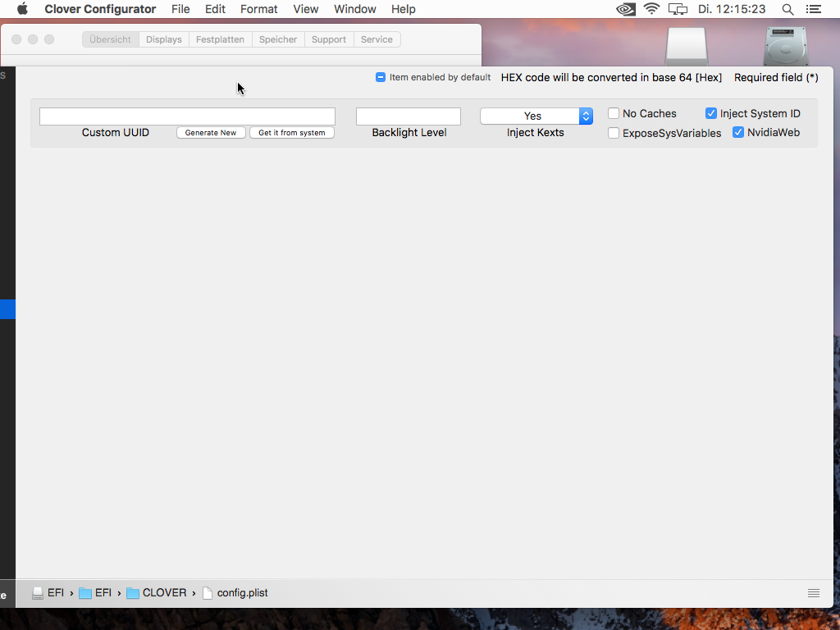Open the Apple menu
This screenshot has width=840, height=630.
click(22, 9)
